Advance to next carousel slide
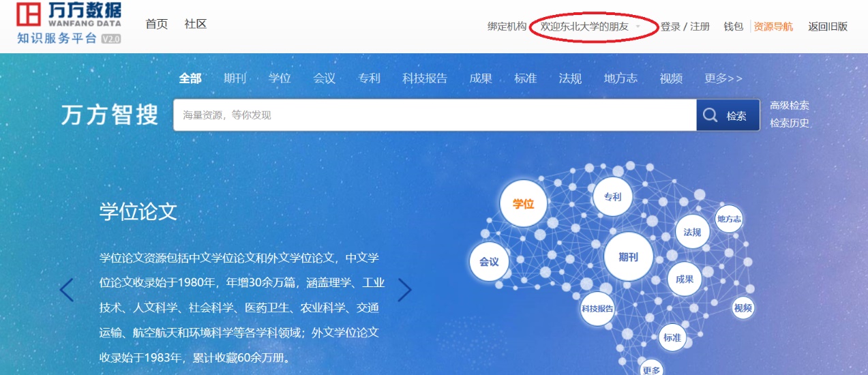Viewport: 868px width, 375px height. (404, 290)
